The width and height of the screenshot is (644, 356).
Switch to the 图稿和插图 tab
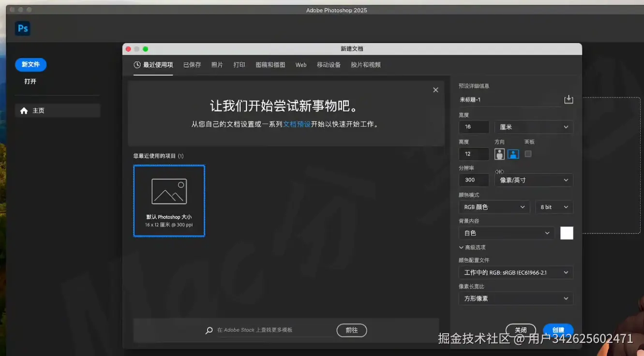tap(270, 65)
